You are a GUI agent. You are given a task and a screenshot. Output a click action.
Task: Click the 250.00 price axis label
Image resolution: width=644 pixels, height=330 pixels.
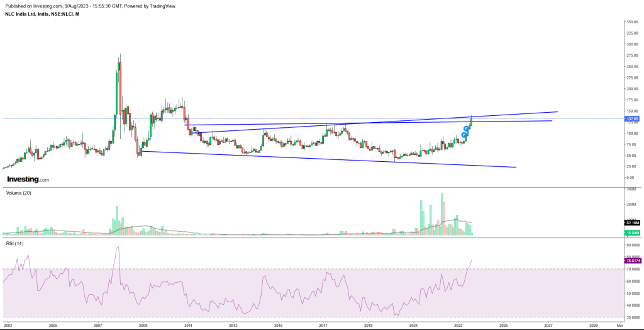pyautogui.click(x=632, y=66)
